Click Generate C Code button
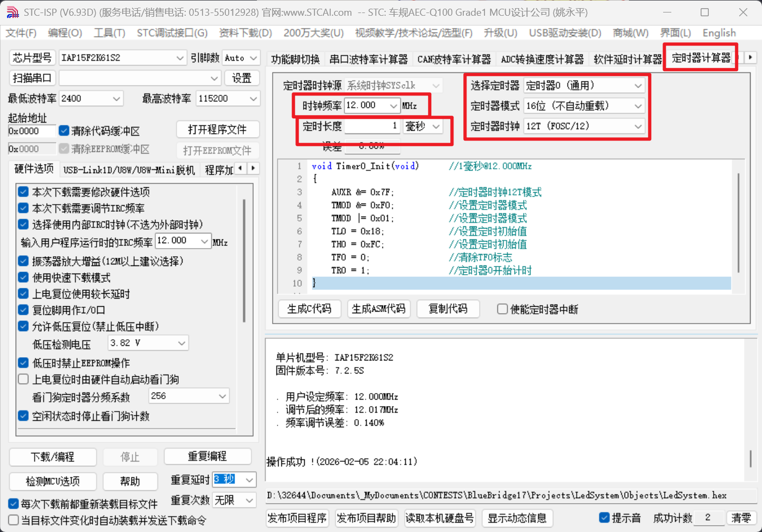This screenshot has height=532, width=762. point(309,309)
